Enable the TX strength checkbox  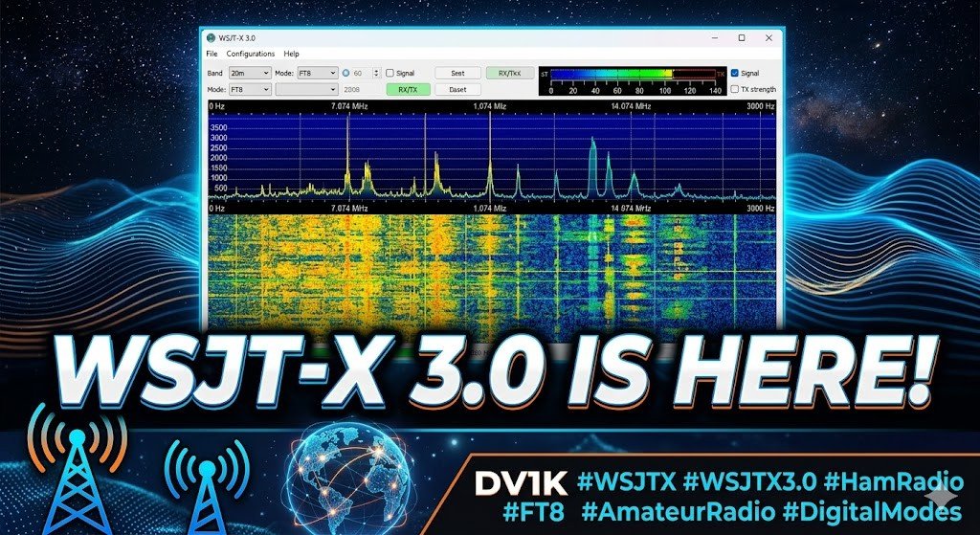(735, 89)
